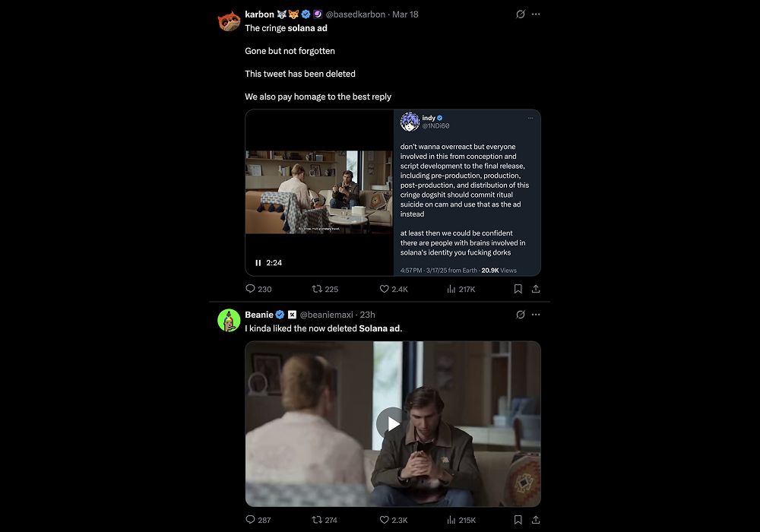Image resolution: width=760 pixels, height=532 pixels.
Task: View analytics for karbon's 217K views tweet
Action: point(451,289)
